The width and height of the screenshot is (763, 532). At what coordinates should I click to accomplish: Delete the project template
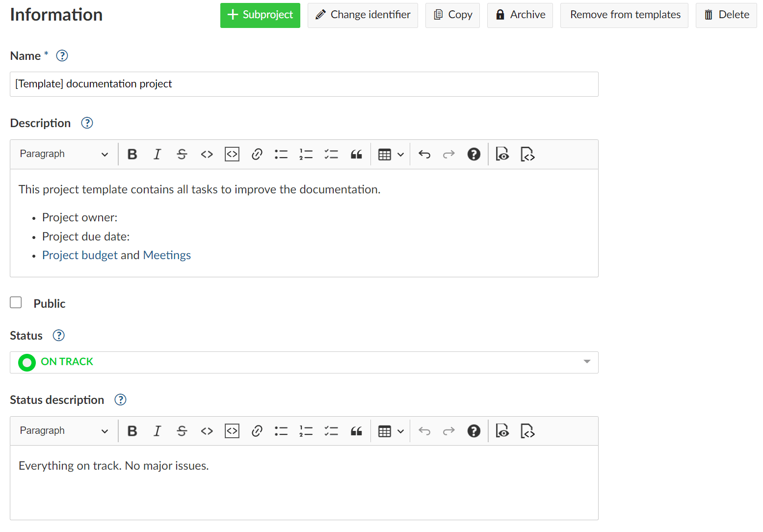coord(726,15)
